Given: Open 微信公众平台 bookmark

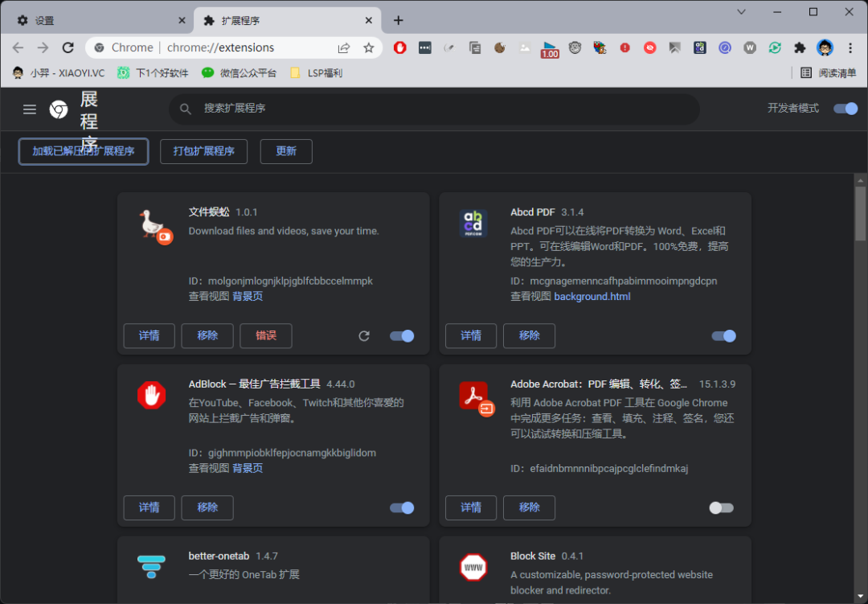Looking at the screenshot, I should click(x=239, y=72).
